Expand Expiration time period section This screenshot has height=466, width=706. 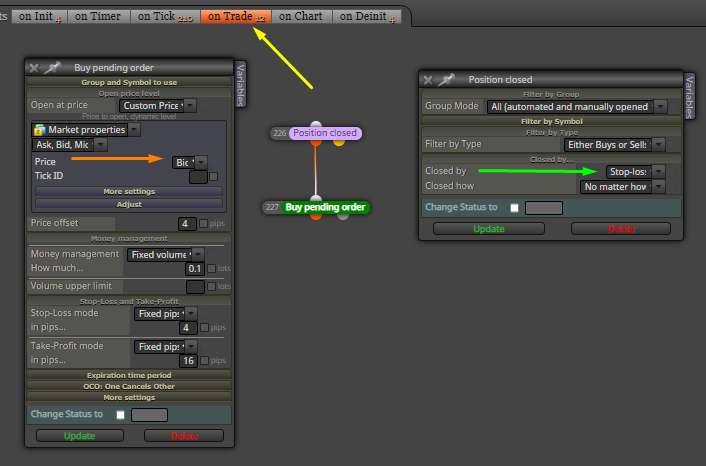[x=129, y=376]
